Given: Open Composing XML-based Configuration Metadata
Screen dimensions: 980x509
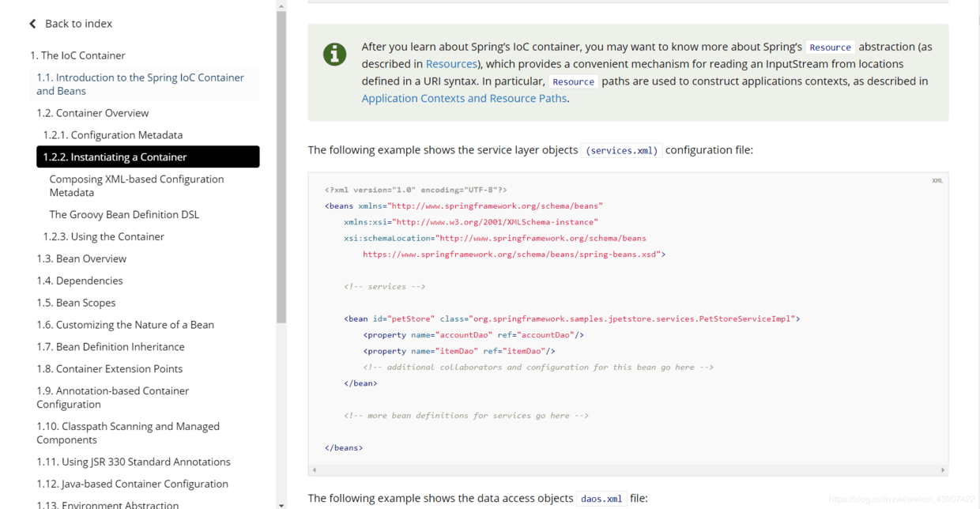Looking at the screenshot, I should click(137, 186).
